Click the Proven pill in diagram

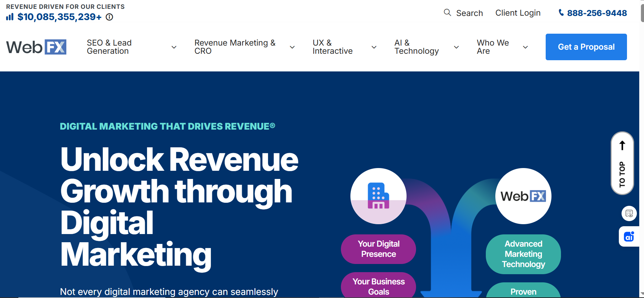[523, 291]
